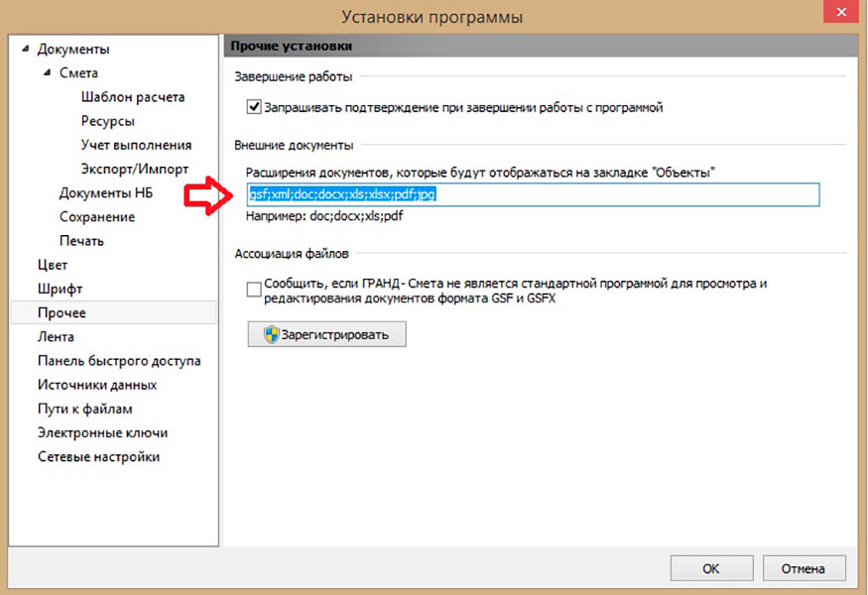868x595 pixels.
Task: Open Панель быстрого доступа settings
Action: 119,360
